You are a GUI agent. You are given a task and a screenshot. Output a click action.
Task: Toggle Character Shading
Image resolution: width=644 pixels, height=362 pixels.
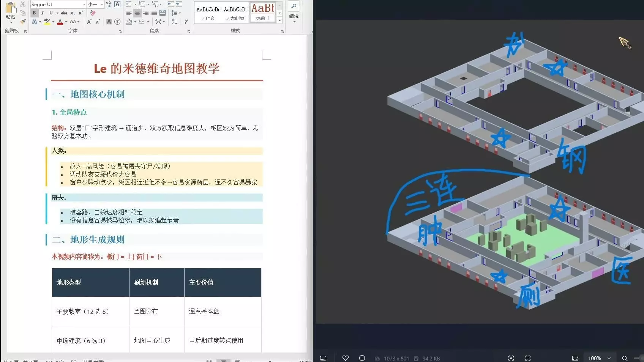click(109, 22)
